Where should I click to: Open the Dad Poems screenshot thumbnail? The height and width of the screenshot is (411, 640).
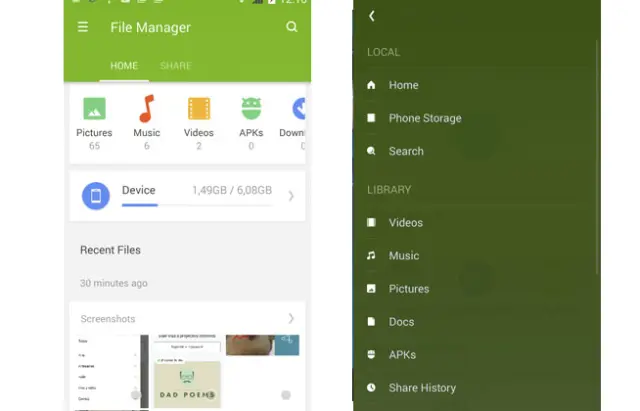tap(187, 380)
